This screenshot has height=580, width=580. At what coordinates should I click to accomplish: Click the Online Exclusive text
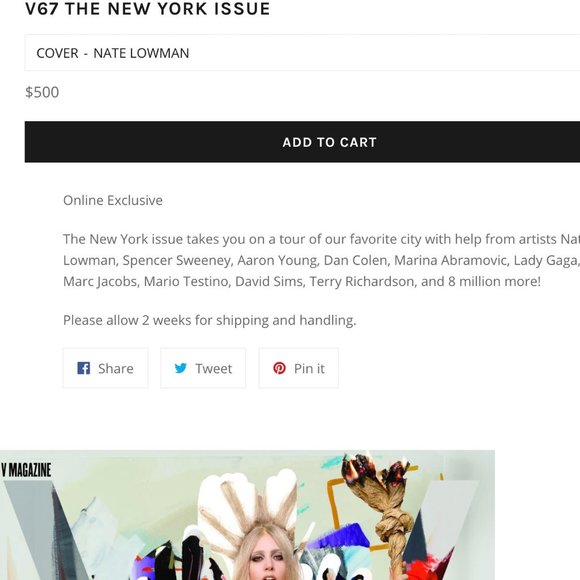[113, 200]
